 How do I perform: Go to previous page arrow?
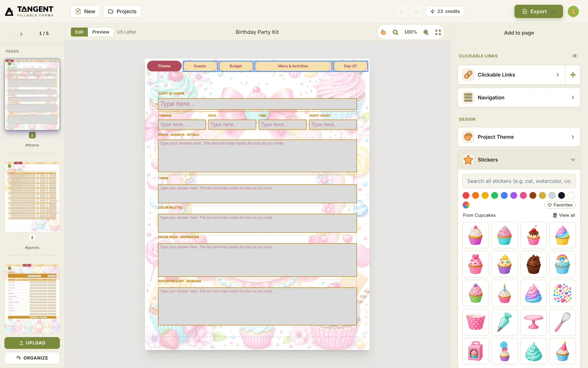click(x=10, y=34)
